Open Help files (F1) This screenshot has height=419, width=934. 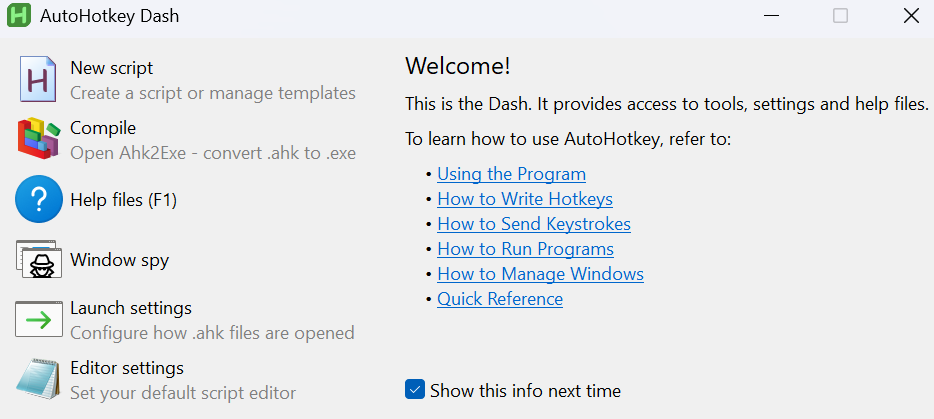123,200
